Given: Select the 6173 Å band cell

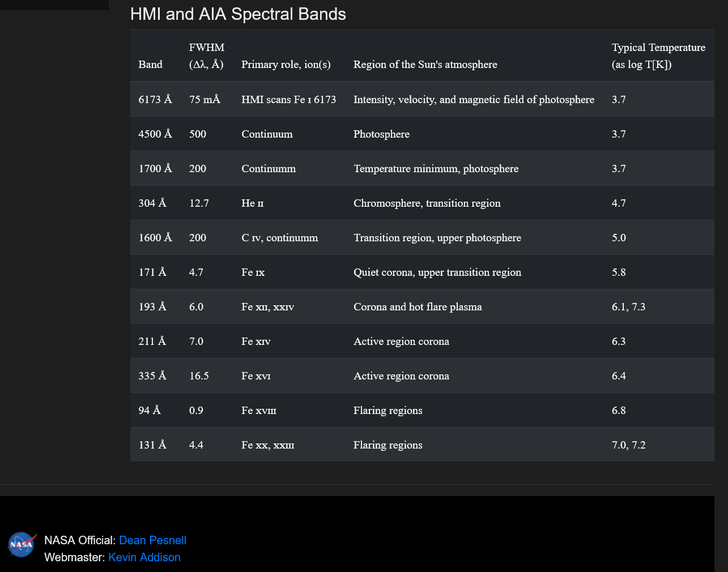Looking at the screenshot, I should [155, 99].
